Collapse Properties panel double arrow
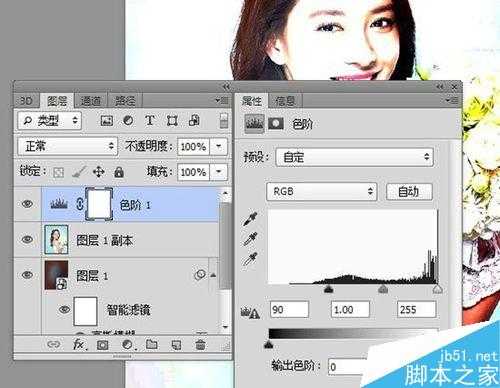 click(440, 87)
